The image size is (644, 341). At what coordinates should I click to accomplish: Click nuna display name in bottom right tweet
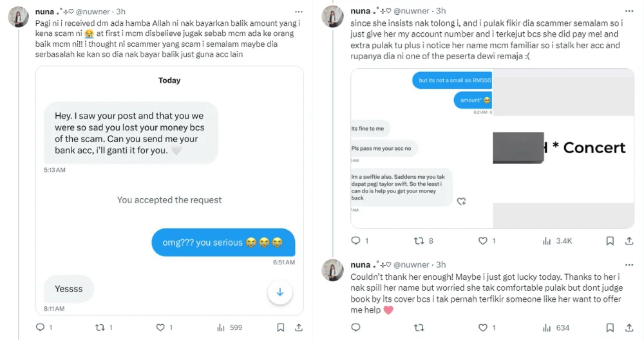pyautogui.click(x=361, y=264)
